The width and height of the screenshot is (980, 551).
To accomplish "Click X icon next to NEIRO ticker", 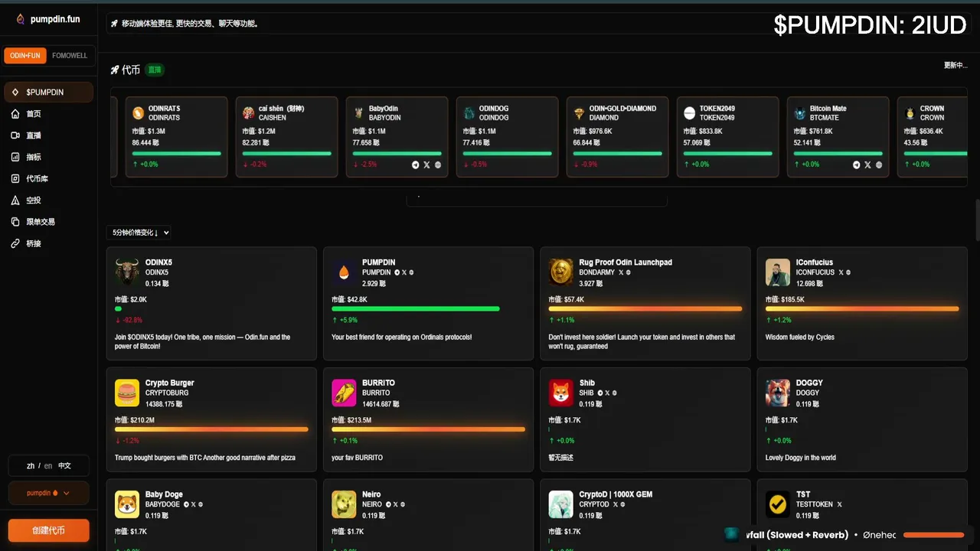I will pyautogui.click(x=395, y=504).
